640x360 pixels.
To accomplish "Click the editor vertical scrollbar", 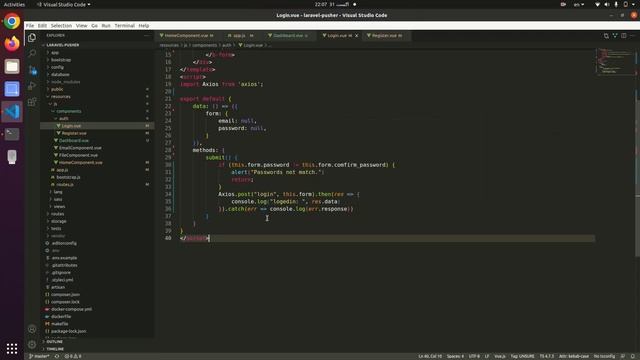I will (637, 153).
